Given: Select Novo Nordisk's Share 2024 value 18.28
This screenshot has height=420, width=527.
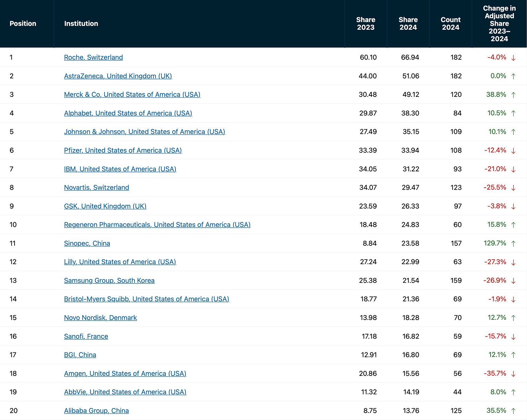Looking at the screenshot, I should (411, 318).
